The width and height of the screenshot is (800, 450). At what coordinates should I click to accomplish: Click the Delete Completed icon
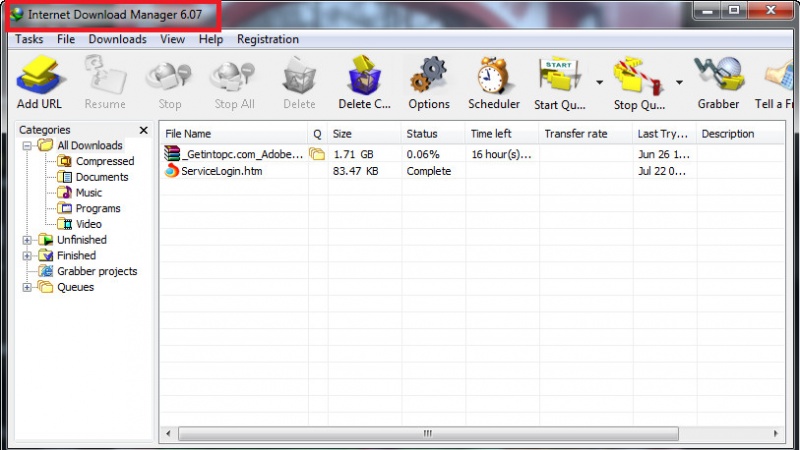click(x=364, y=76)
